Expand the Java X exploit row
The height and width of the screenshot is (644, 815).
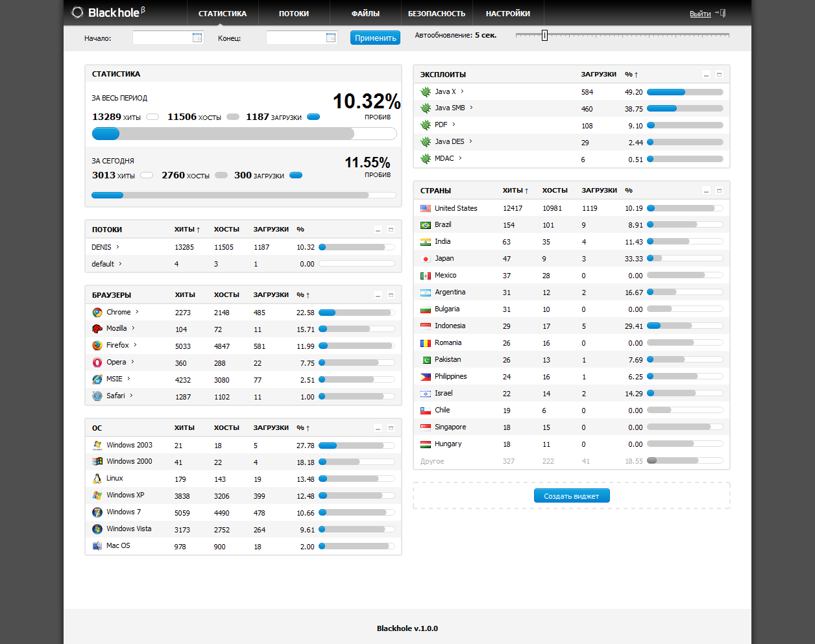[x=462, y=91]
